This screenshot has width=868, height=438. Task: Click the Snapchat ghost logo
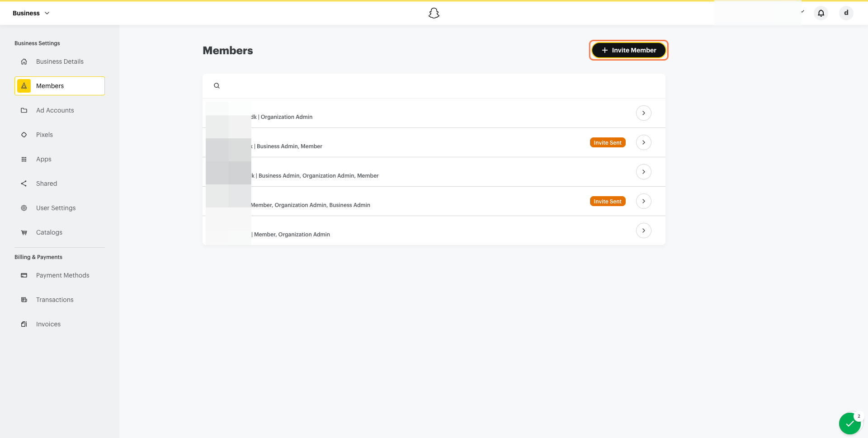pos(434,13)
